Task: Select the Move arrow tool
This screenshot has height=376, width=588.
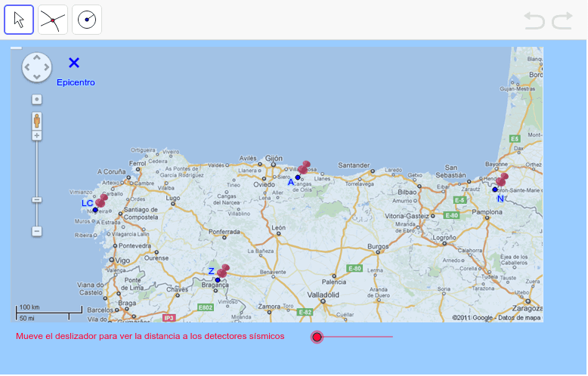Action: tap(19, 20)
